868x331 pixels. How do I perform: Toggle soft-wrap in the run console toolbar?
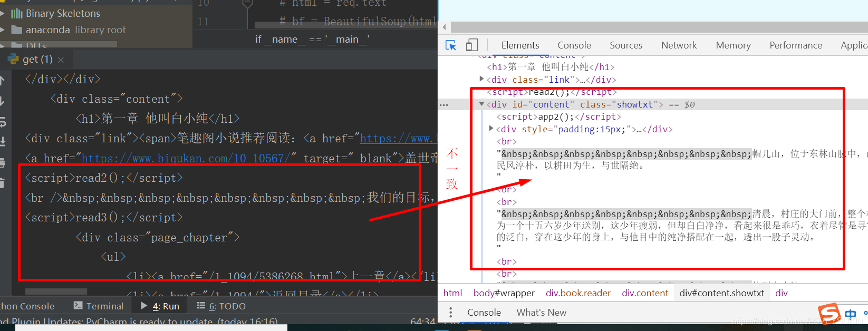2,122
